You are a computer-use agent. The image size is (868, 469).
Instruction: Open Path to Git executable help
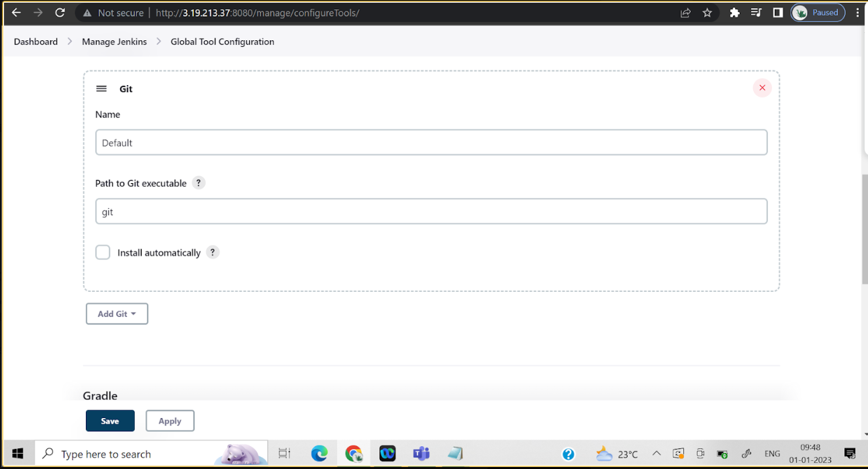pos(199,183)
